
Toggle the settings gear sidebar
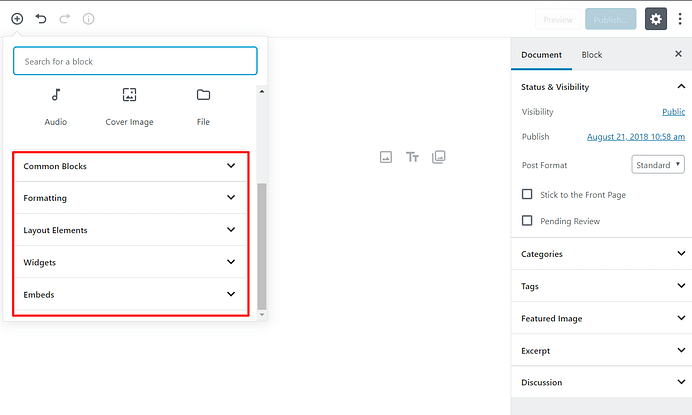656,19
